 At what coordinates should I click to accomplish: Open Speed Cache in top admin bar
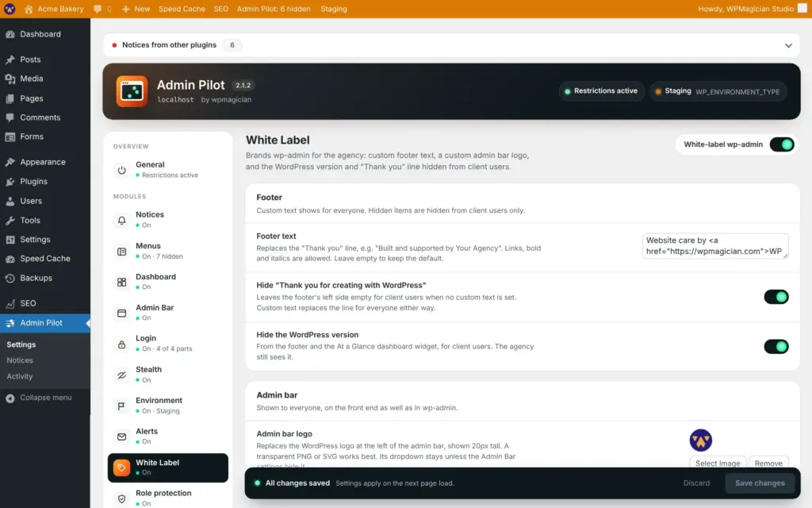[x=182, y=9]
